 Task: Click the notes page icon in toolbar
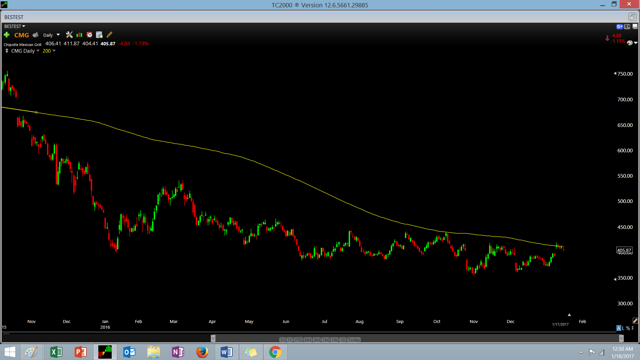point(99,35)
